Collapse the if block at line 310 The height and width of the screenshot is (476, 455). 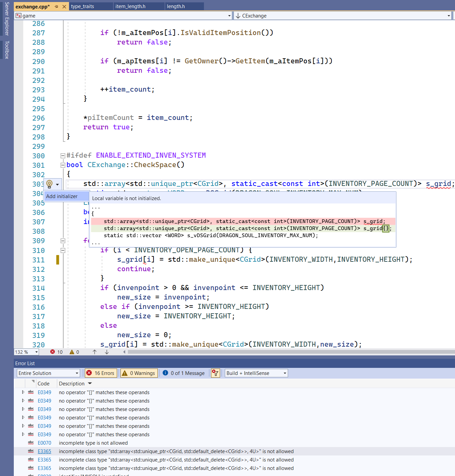tap(63, 250)
